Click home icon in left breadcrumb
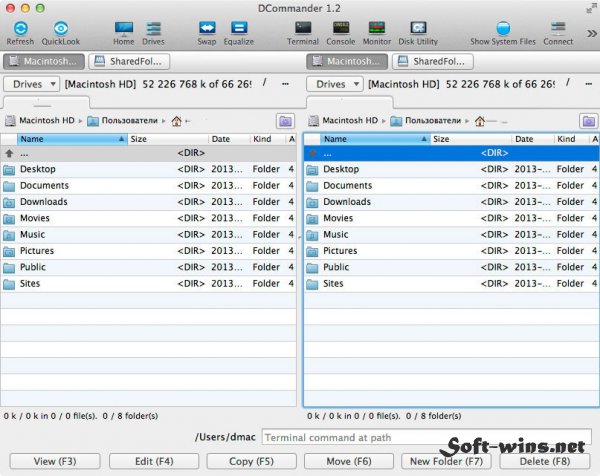The height and width of the screenshot is (476, 600). tap(176, 121)
